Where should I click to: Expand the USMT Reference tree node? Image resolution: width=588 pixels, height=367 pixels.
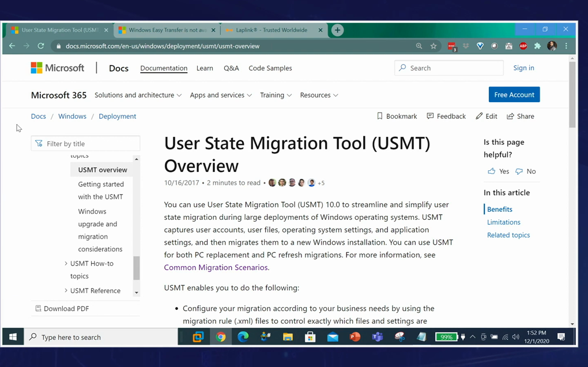tap(66, 291)
